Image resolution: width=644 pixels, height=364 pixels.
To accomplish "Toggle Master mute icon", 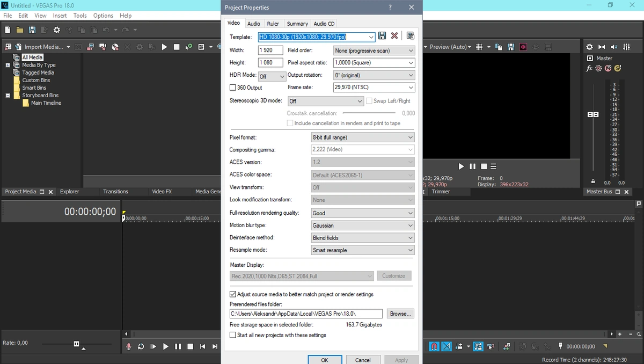I will click(608, 68).
